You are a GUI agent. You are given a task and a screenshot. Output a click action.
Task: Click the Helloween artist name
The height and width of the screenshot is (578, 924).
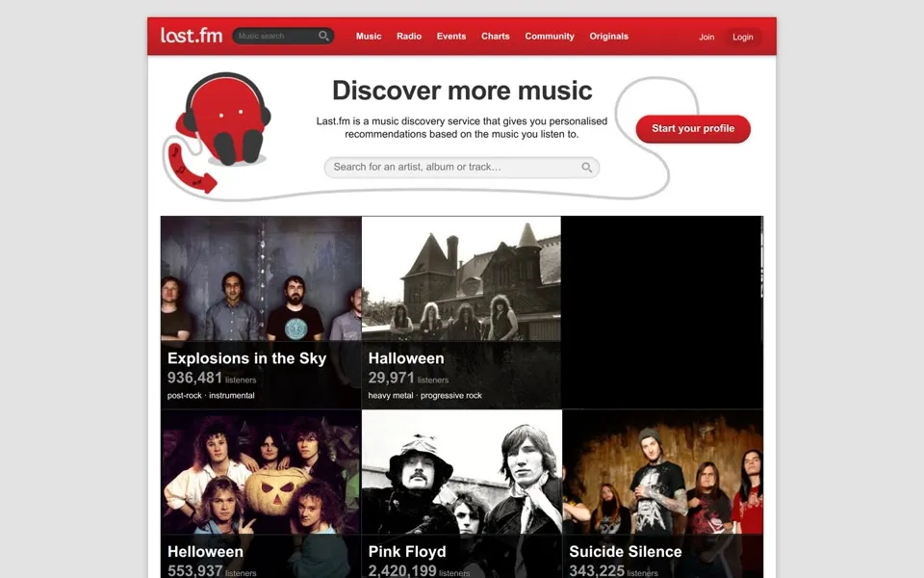pos(205,552)
